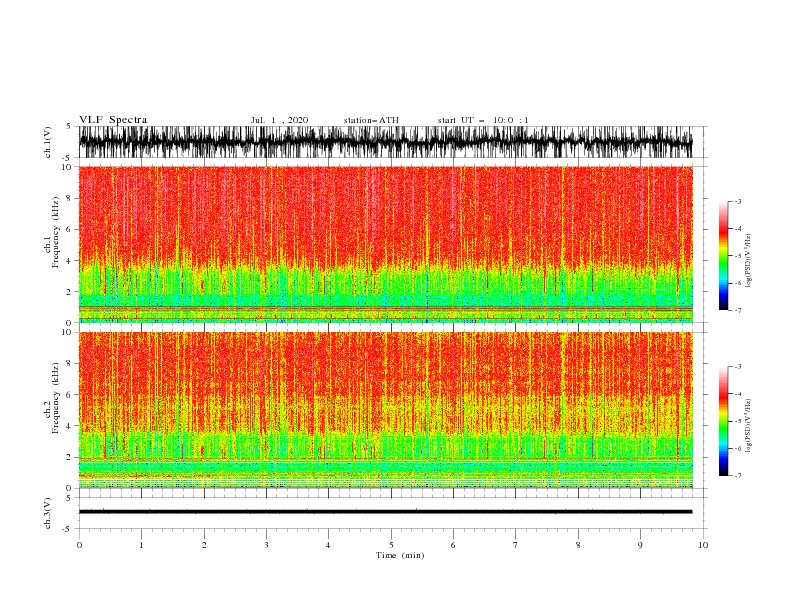
Task: Click the log(PSD) label beside the ch.1 colorbar
Action: (x=748, y=261)
